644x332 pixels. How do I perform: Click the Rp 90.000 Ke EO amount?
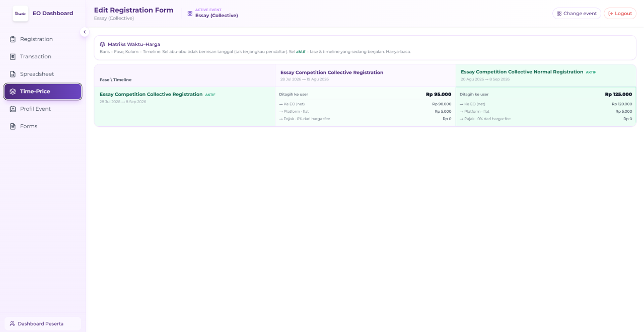click(x=442, y=104)
